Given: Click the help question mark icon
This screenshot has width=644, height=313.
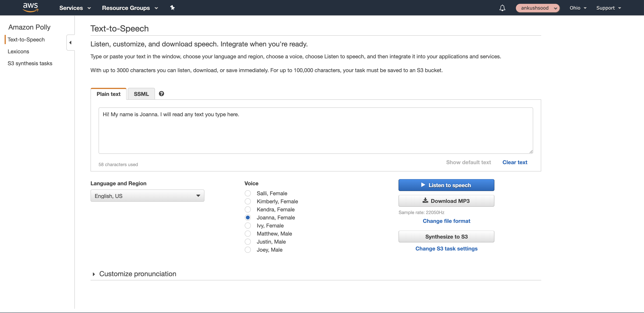Looking at the screenshot, I should (161, 94).
